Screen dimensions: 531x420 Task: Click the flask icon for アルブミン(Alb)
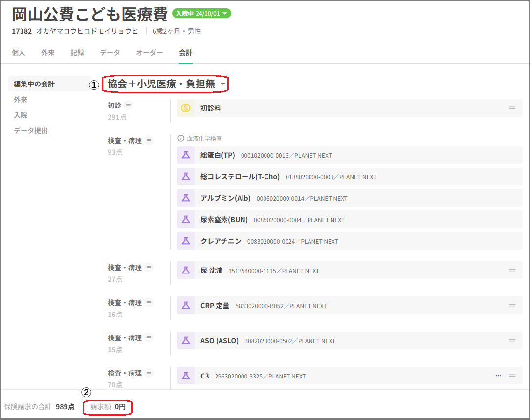pyautogui.click(x=186, y=198)
